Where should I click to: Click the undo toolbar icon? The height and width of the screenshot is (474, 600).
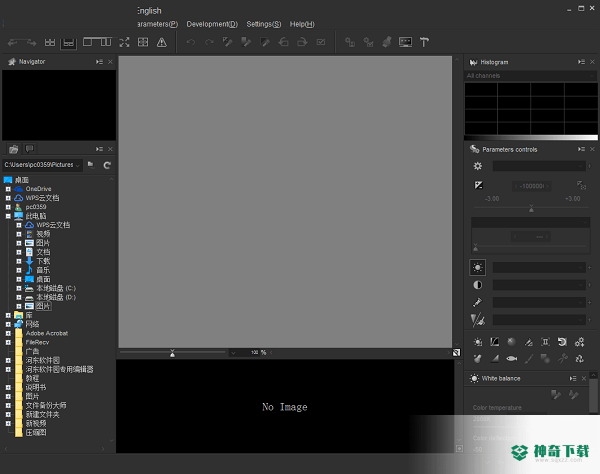click(x=191, y=42)
